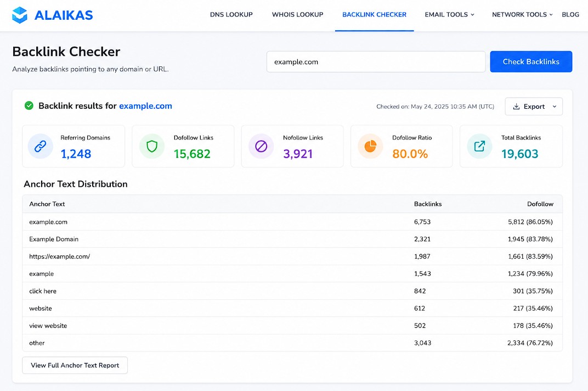Click the 'website' anchor text cell

[x=41, y=309]
